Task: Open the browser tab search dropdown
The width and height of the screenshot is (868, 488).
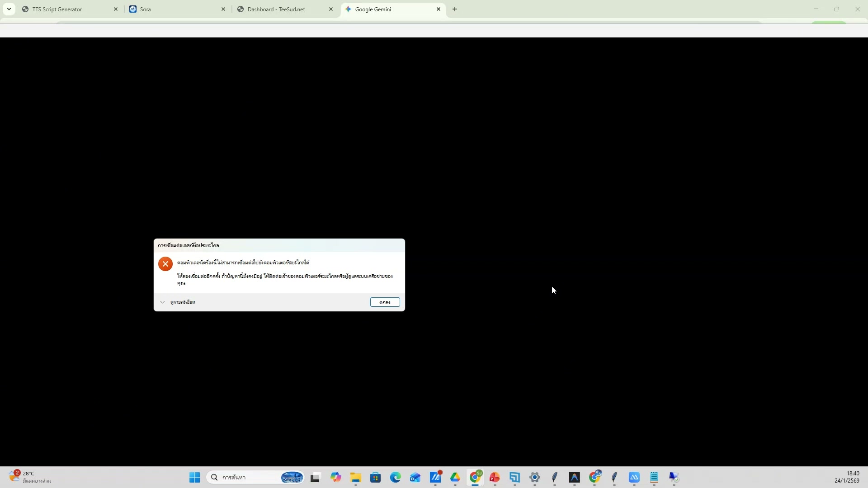Action: point(9,9)
